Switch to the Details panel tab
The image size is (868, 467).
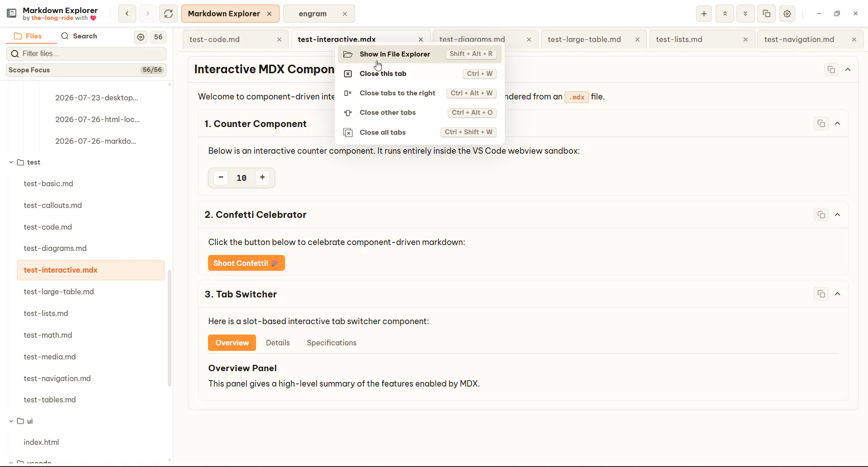coord(278,343)
